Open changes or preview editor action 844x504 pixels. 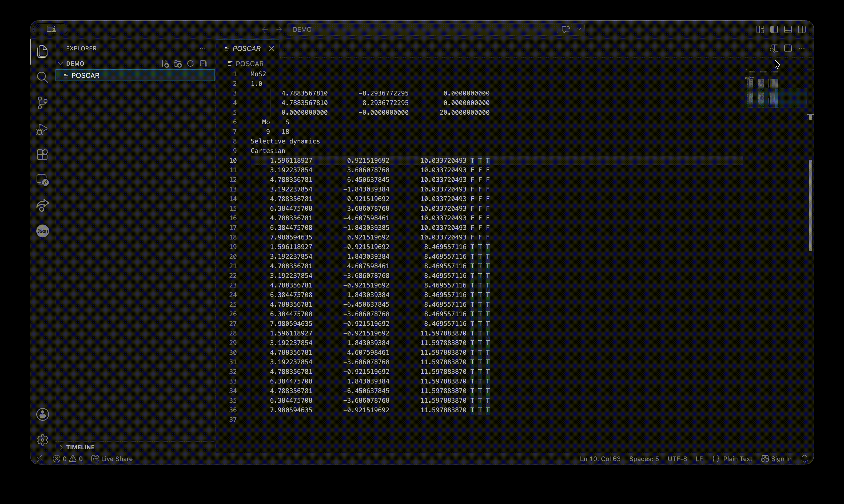pos(774,48)
